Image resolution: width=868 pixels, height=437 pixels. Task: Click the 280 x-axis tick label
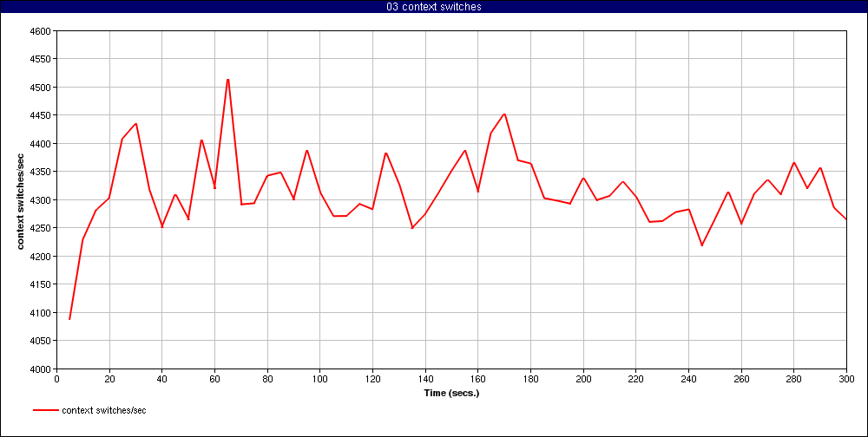[794, 379]
